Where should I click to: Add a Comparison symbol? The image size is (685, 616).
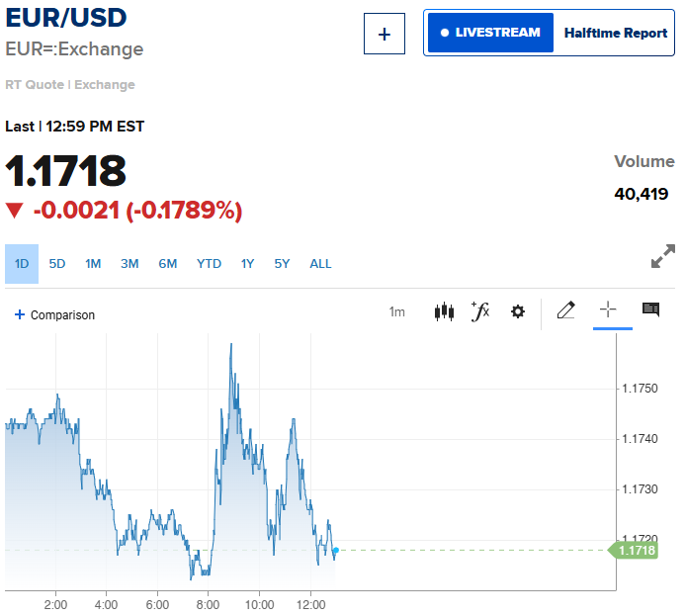coord(55,315)
